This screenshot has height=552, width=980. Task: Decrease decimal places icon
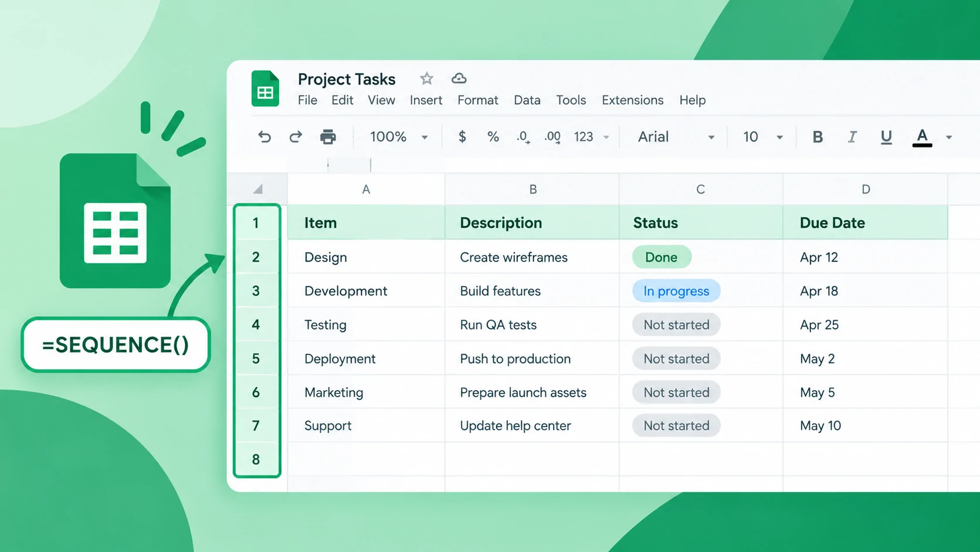click(x=523, y=137)
